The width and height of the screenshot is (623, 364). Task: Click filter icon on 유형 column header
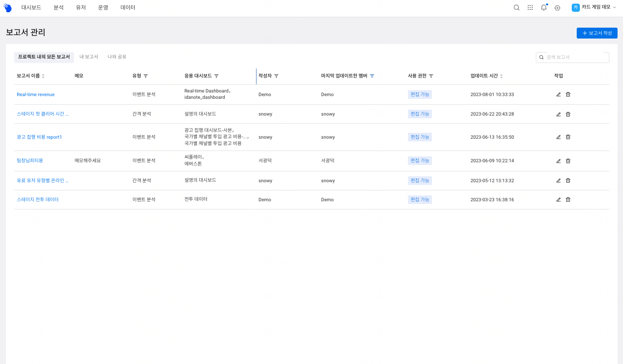(x=145, y=76)
